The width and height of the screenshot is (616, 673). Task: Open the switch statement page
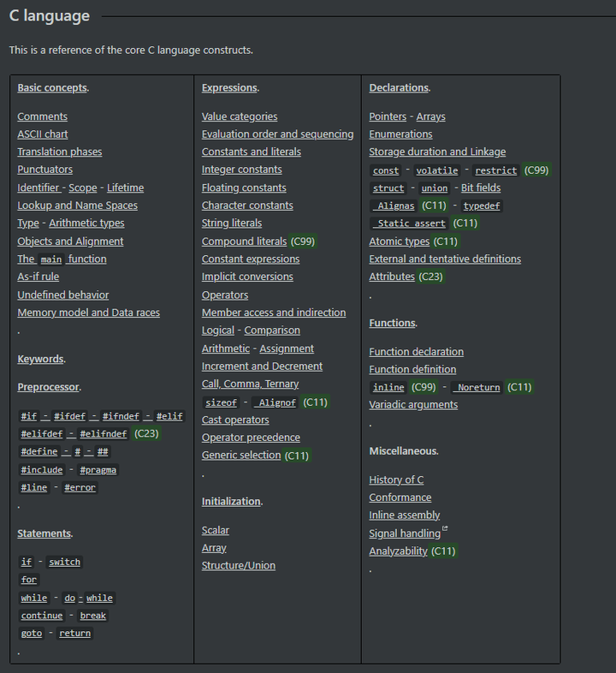click(64, 562)
